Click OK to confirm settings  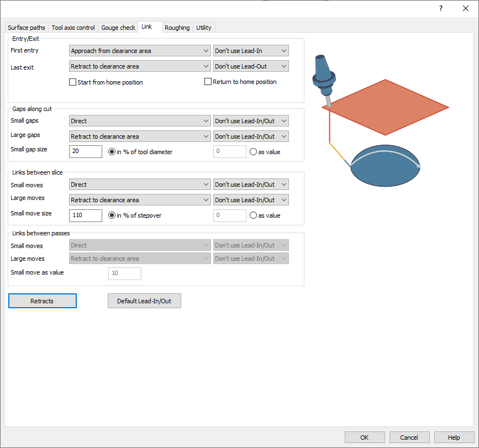coord(365,438)
